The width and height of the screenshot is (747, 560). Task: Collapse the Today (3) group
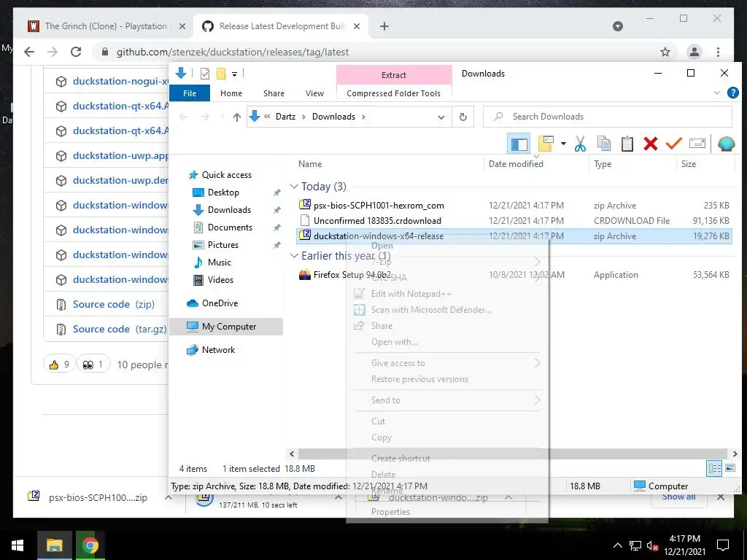pyautogui.click(x=294, y=186)
